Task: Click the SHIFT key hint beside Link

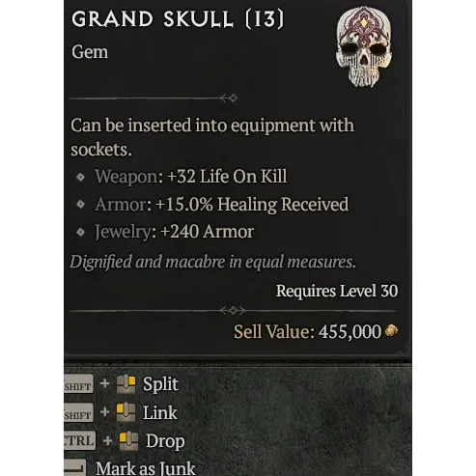Action: pyautogui.click(x=78, y=412)
